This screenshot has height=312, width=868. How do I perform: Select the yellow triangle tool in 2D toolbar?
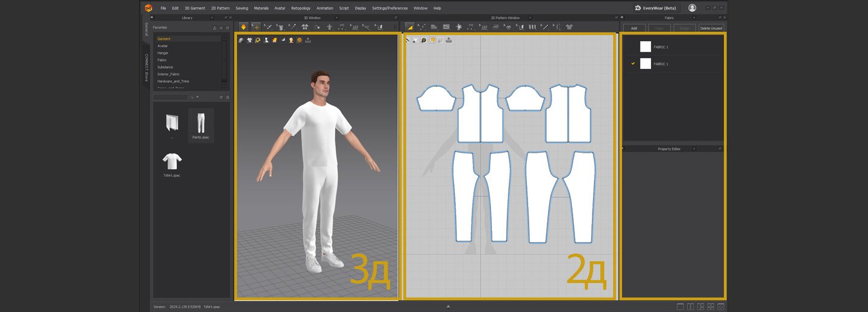pyautogui.click(x=410, y=27)
